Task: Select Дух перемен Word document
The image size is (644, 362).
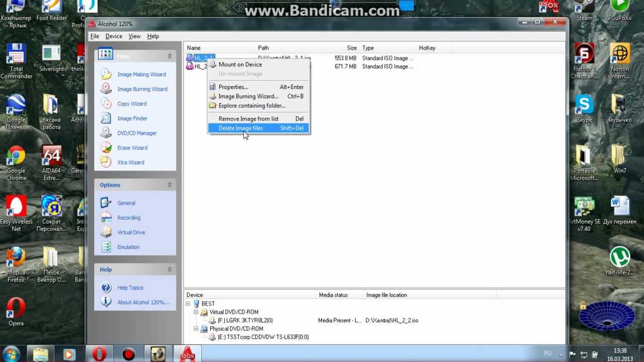Action: pos(620,210)
